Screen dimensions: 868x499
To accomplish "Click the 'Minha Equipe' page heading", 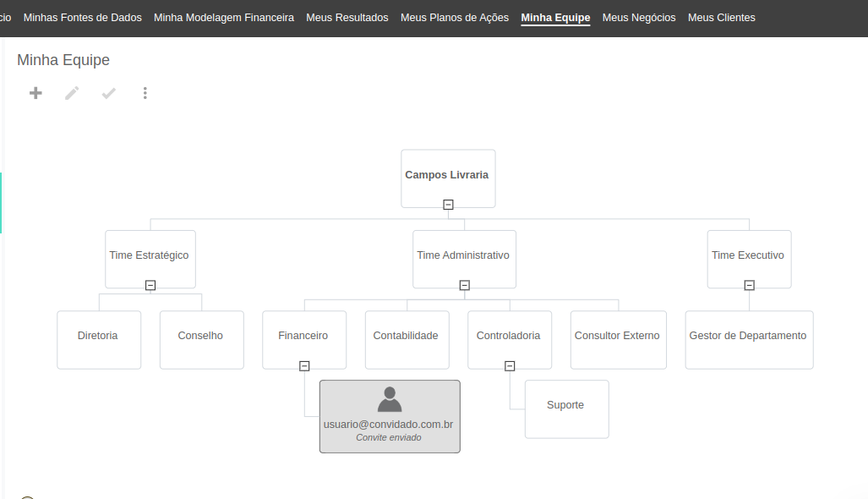I will pyautogui.click(x=63, y=60).
